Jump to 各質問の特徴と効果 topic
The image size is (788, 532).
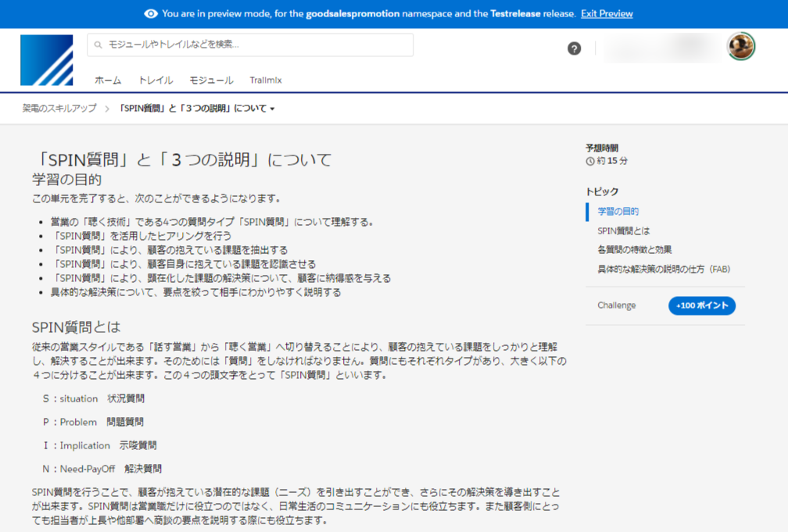pyautogui.click(x=634, y=250)
